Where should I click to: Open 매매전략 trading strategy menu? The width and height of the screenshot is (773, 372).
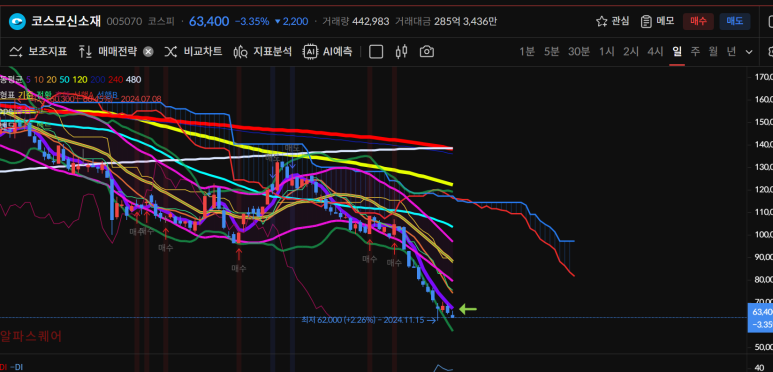click(109, 51)
